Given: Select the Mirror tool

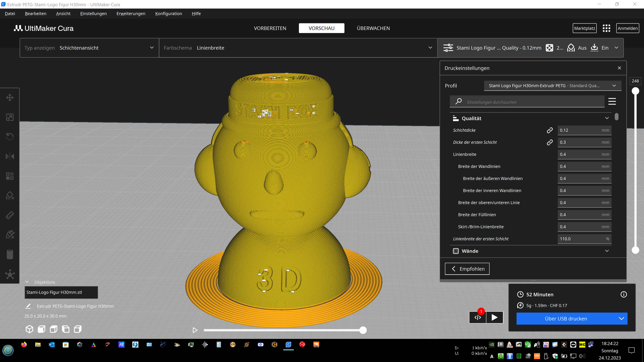Looking at the screenshot, I should coord(10,156).
